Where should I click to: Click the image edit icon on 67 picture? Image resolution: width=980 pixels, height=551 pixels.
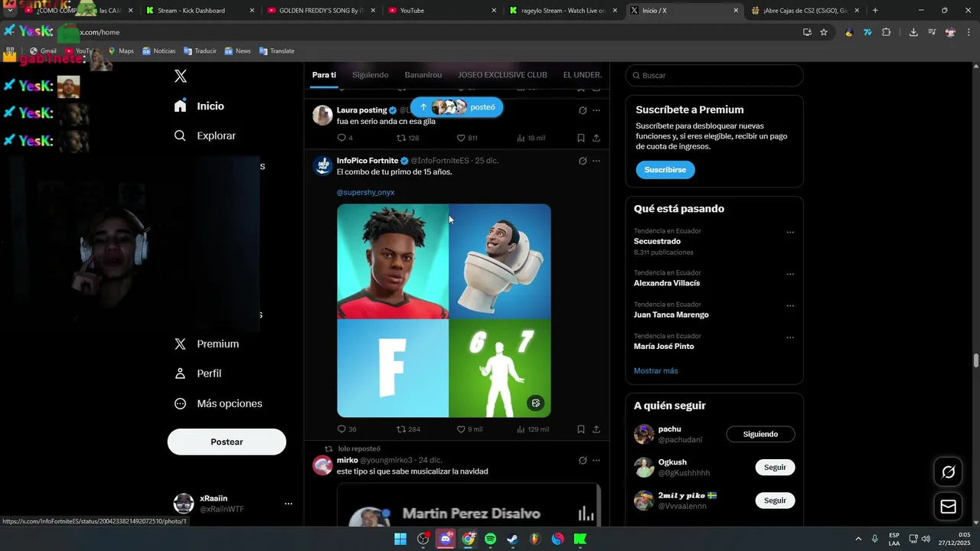point(535,403)
